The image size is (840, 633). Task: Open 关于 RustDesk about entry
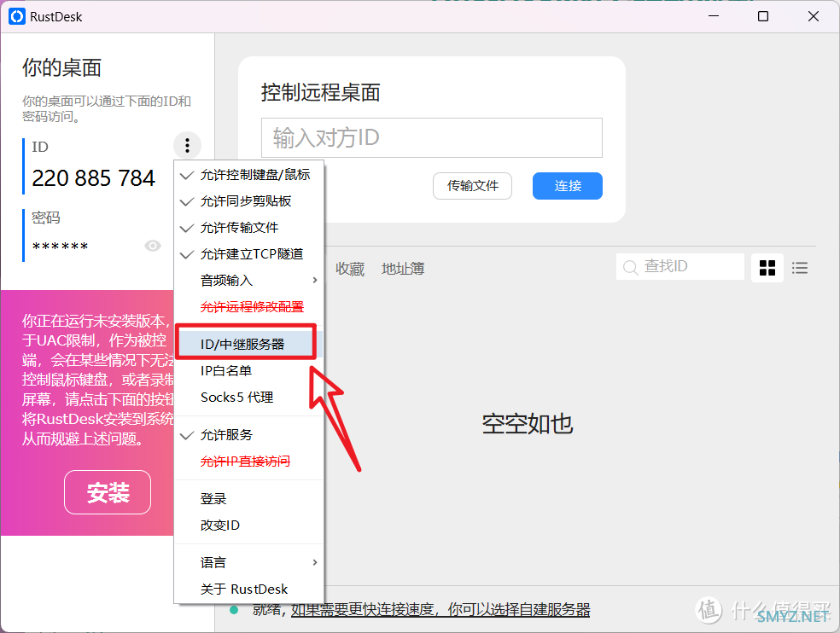click(x=249, y=589)
